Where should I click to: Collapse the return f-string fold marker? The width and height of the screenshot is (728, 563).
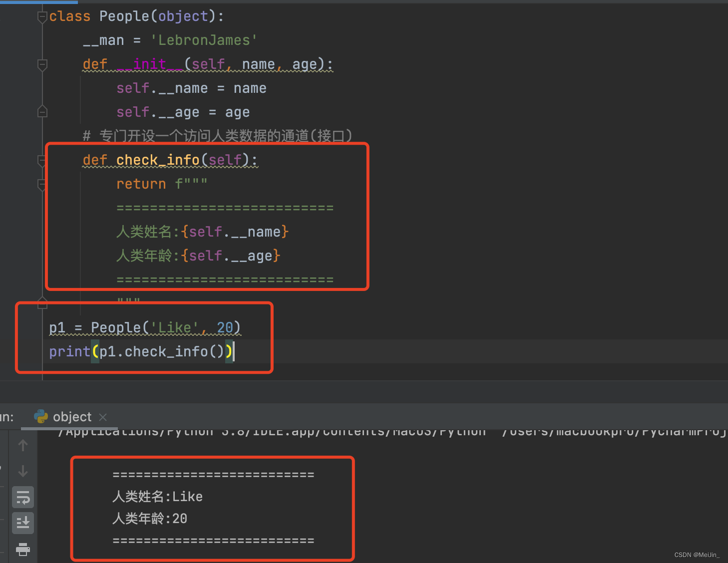pyautogui.click(x=42, y=185)
